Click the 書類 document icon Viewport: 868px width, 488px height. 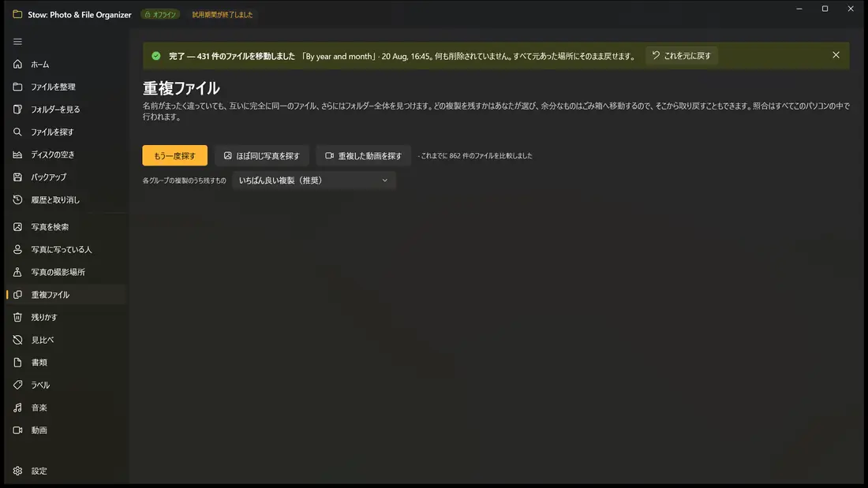17,363
